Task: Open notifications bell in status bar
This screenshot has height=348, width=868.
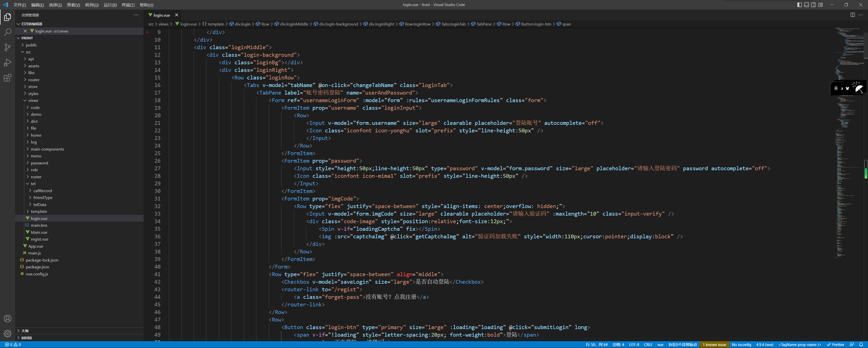Action: 861,345
